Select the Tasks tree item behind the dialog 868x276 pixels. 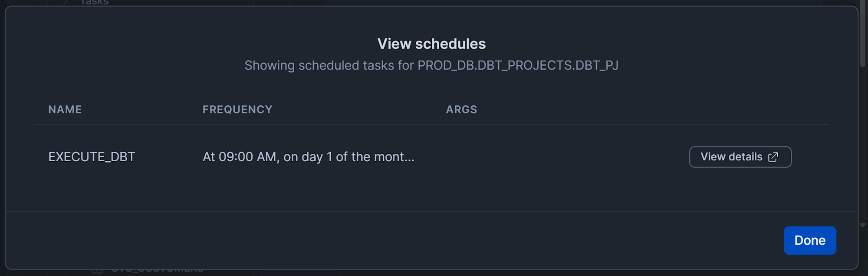95,2
